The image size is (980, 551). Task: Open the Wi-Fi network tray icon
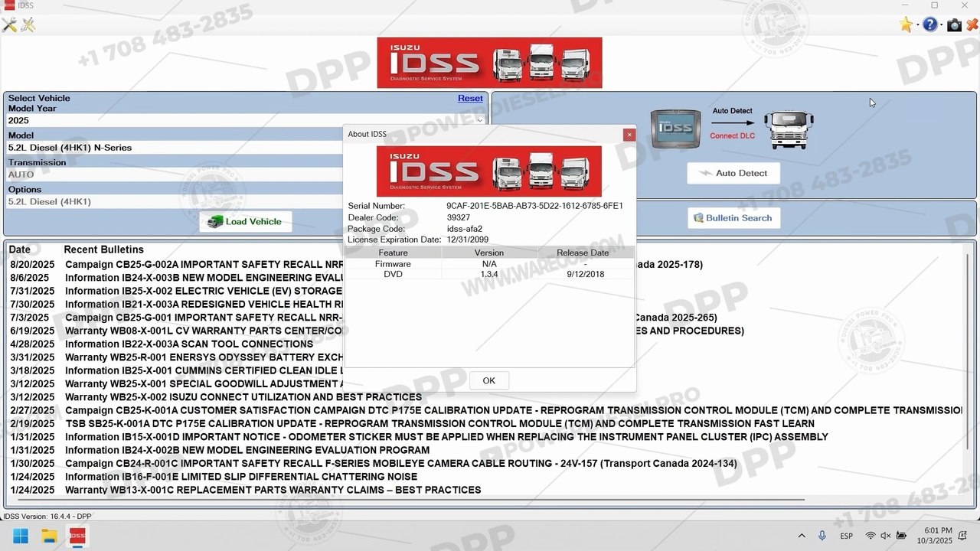871,536
